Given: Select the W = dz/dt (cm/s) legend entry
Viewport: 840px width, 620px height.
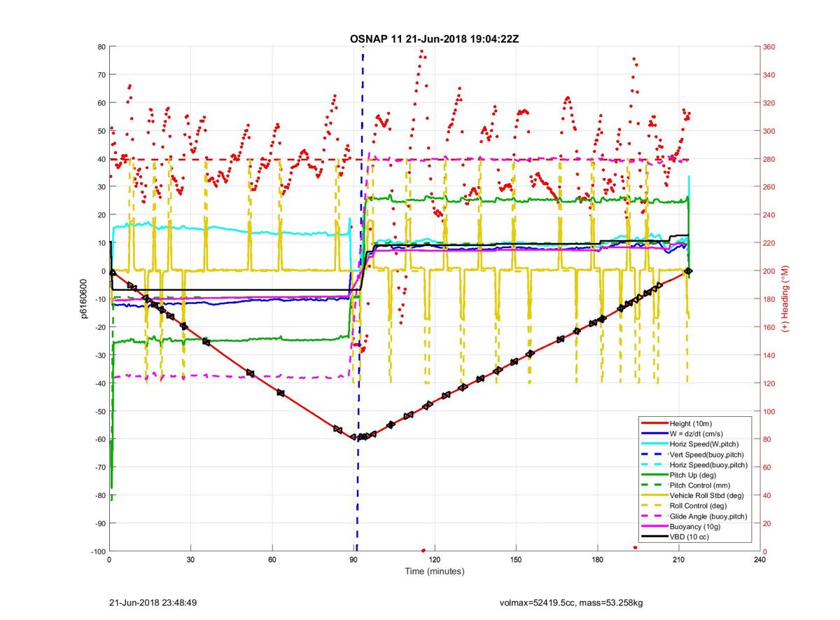Looking at the screenshot, I should 696,434.
